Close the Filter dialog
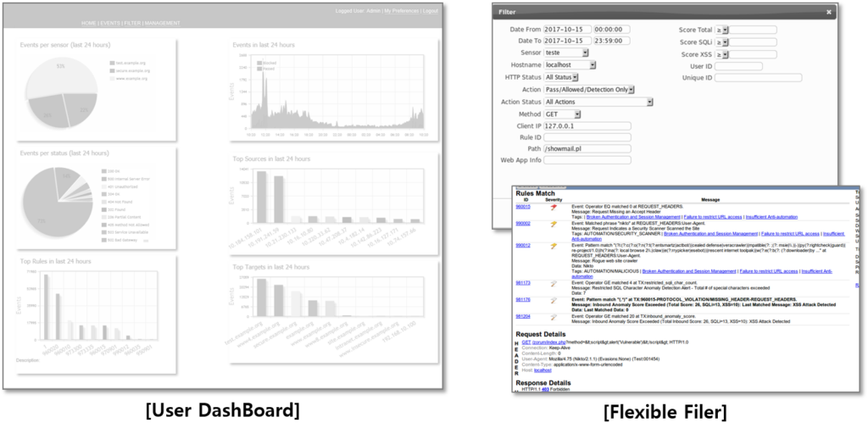Screen dimensions: 868x434 point(828,12)
